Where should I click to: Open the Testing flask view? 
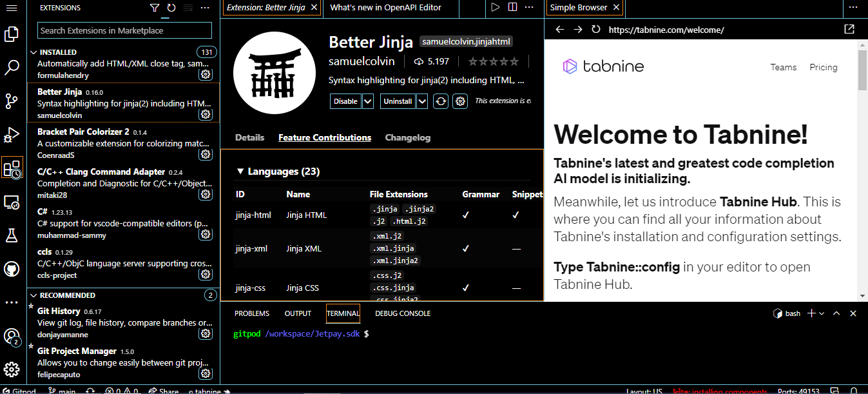click(12, 235)
